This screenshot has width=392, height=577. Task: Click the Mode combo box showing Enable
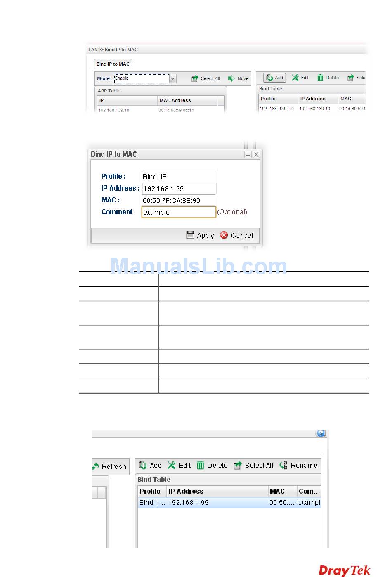pyautogui.click(x=142, y=78)
